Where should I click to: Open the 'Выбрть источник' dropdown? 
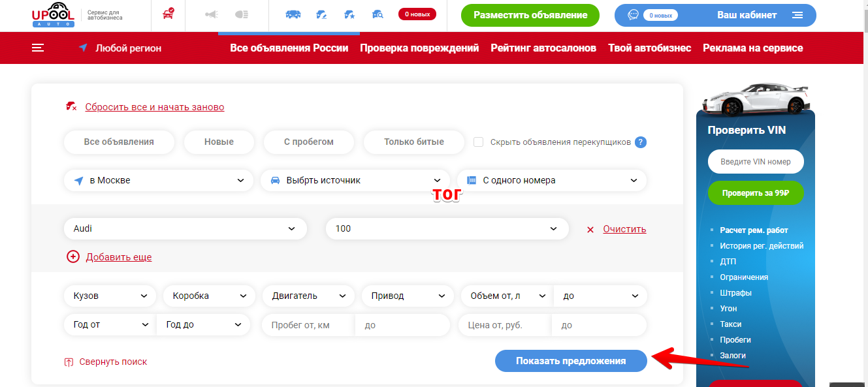[x=355, y=180]
